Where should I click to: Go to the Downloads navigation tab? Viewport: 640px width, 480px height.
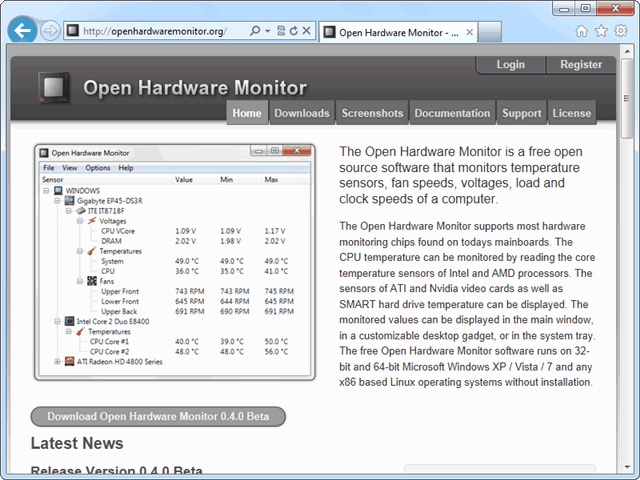click(301, 113)
